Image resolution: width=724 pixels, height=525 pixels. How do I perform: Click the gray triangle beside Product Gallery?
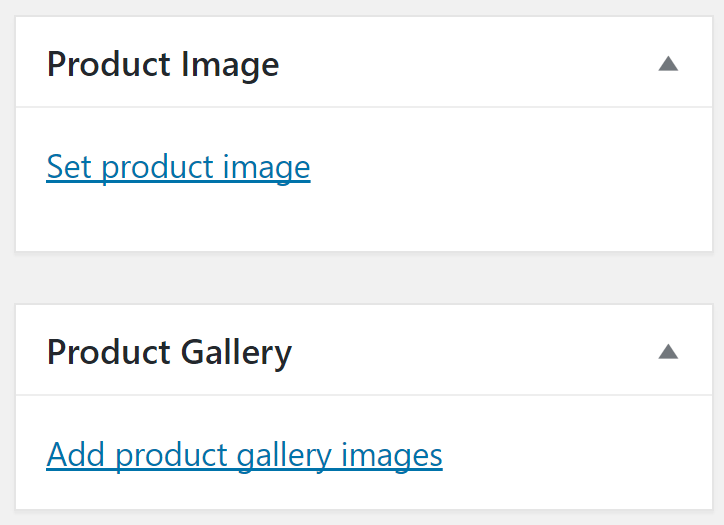click(x=668, y=352)
